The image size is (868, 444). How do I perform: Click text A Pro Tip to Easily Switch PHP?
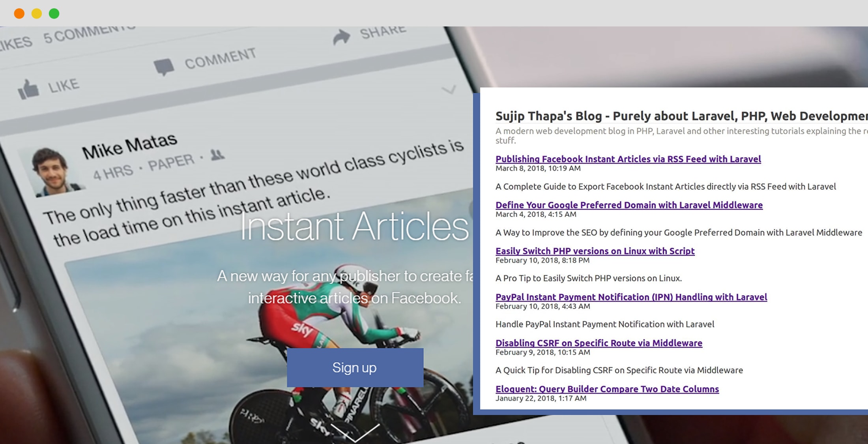[x=589, y=278]
